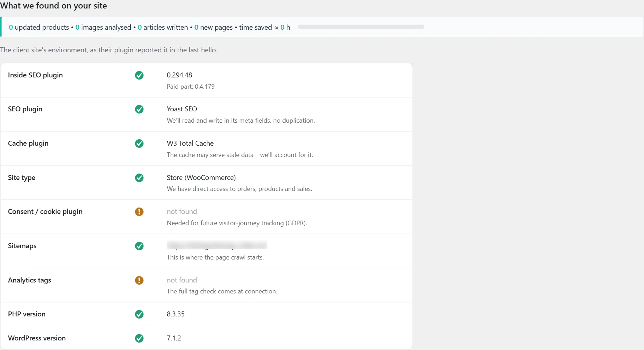Click the 'Consent / cookie plugin' label
The height and width of the screenshot is (350, 644).
point(45,211)
